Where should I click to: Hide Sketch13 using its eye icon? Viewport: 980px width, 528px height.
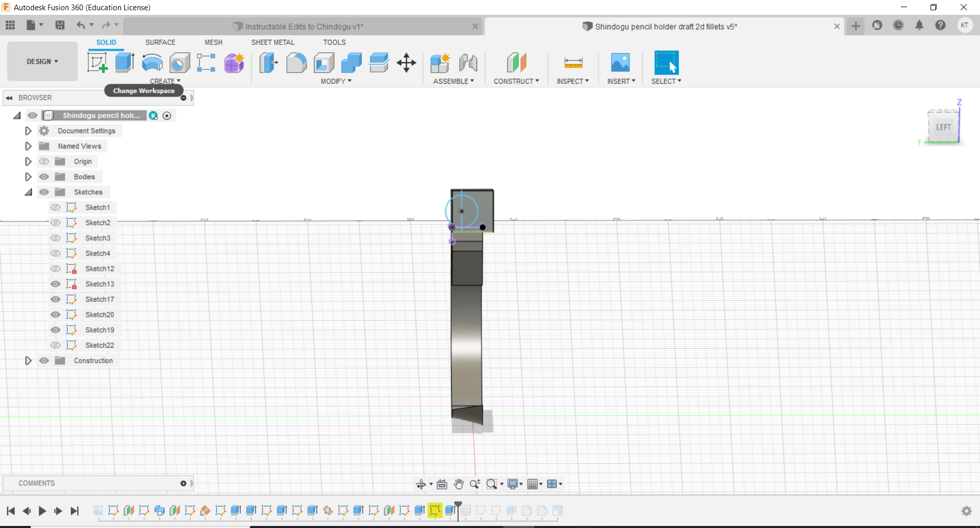click(x=56, y=284)
